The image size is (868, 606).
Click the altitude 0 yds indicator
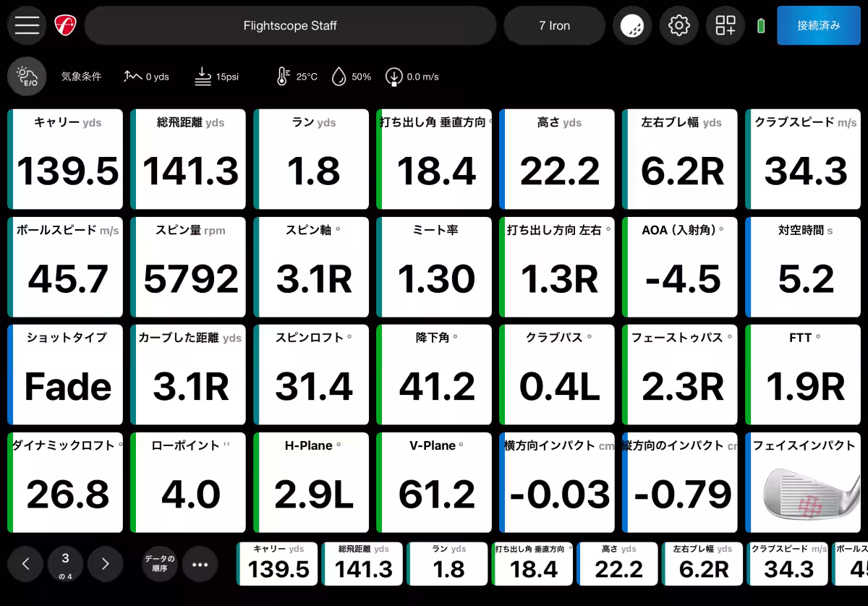(146, 77)
